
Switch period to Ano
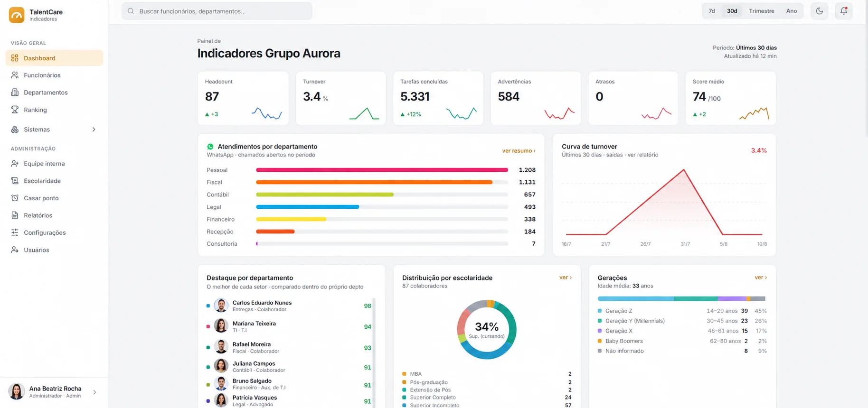(792, 11)
